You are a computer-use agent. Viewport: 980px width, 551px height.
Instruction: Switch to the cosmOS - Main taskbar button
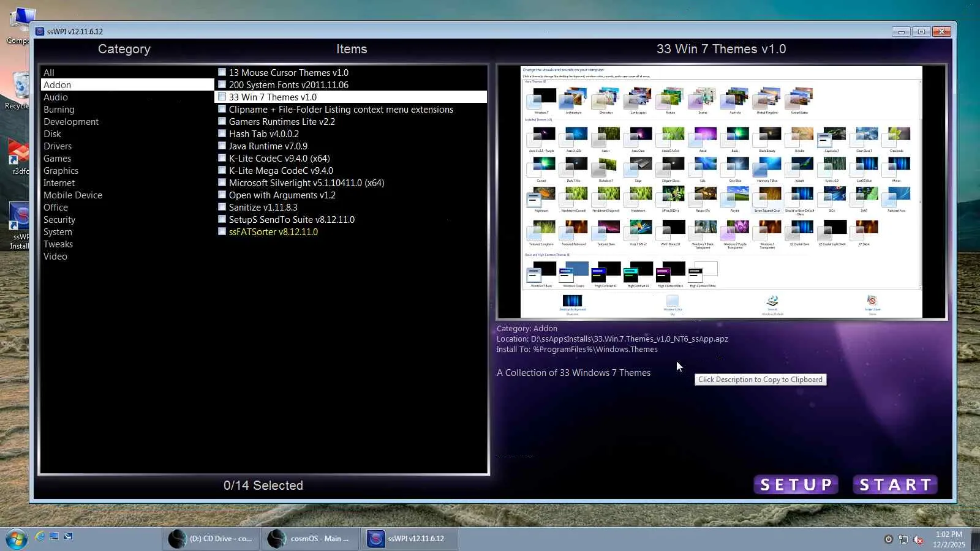(x=310, y=539)
